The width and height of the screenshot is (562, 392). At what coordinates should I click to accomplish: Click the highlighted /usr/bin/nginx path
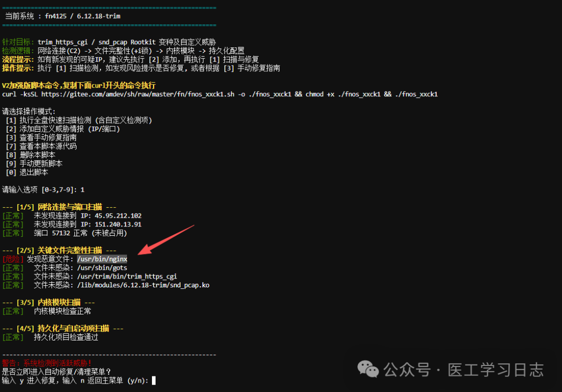pyautogui.click(x=102, y=259)
